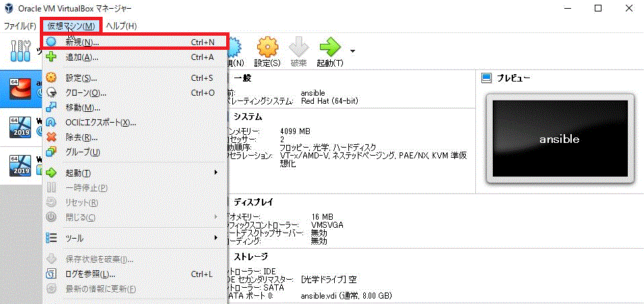Click the VMSVGA graphics controller value
644x304 pixels.
pyautogui.click(x=327, y=225)
